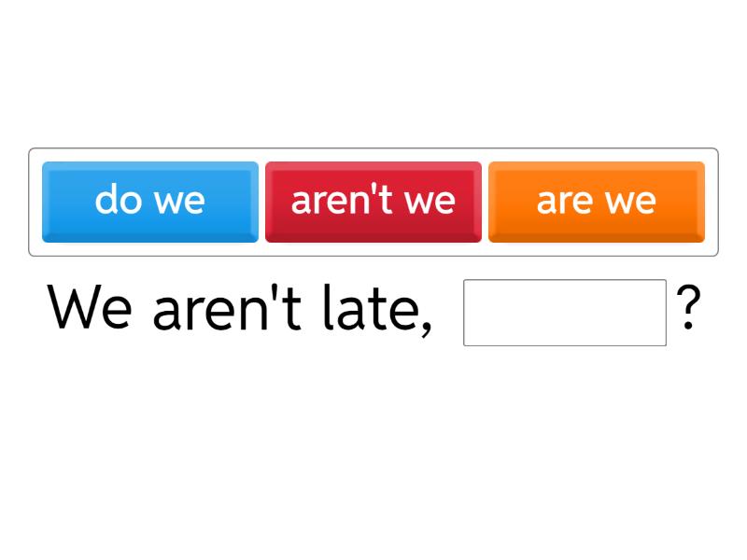
Task: Pick the orange answer tile
Action: 597,202
